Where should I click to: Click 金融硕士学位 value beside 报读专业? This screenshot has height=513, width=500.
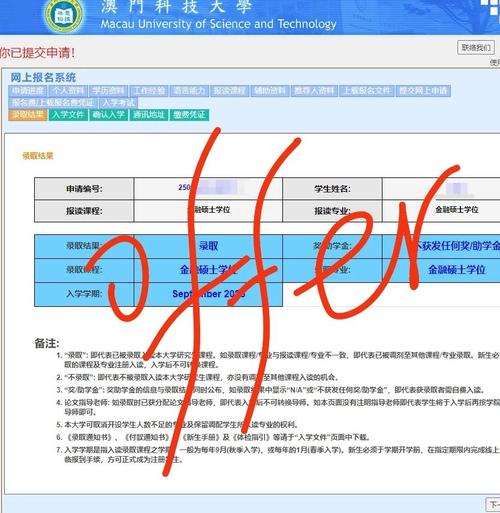pyautogui.click(x=457, y=210)
